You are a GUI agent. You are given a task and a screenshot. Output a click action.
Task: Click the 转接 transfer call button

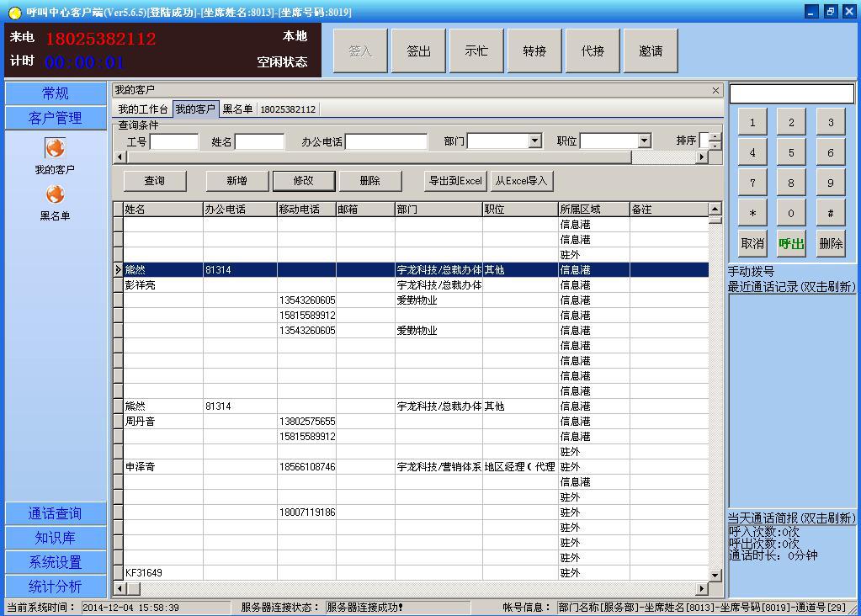click(x=534, y=51)
